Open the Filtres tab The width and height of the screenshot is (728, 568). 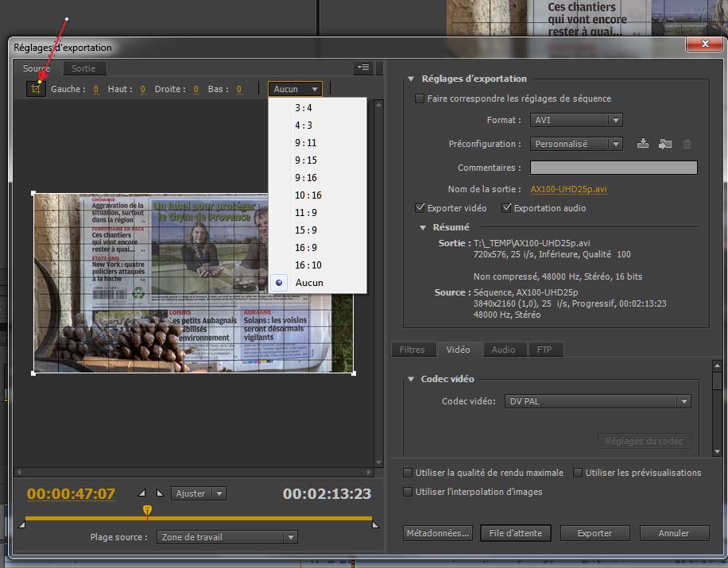click(412, 350)
